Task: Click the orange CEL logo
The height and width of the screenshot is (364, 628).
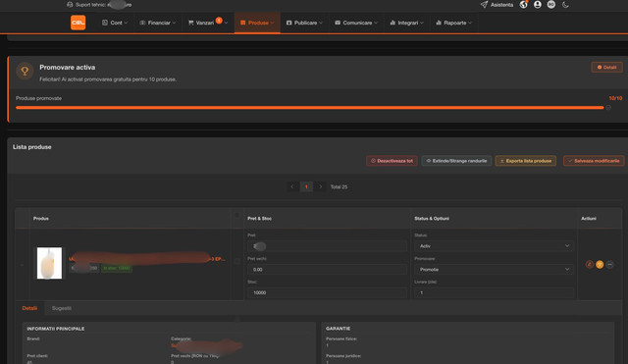Action: pos(78,23)
